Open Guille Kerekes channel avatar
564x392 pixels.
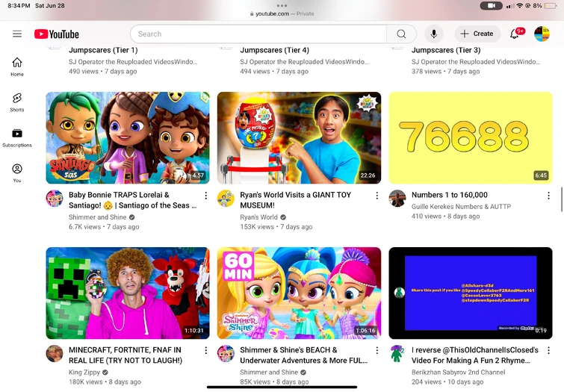397,199
